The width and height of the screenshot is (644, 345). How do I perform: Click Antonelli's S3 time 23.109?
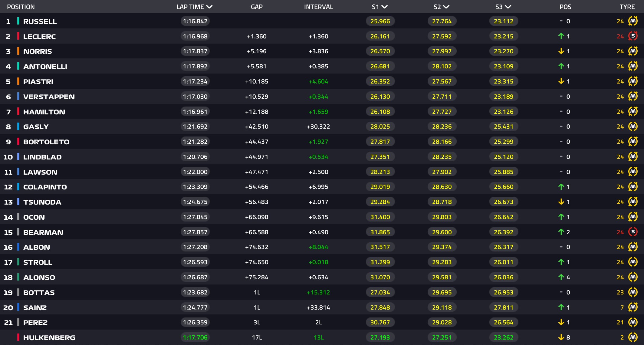504,66
